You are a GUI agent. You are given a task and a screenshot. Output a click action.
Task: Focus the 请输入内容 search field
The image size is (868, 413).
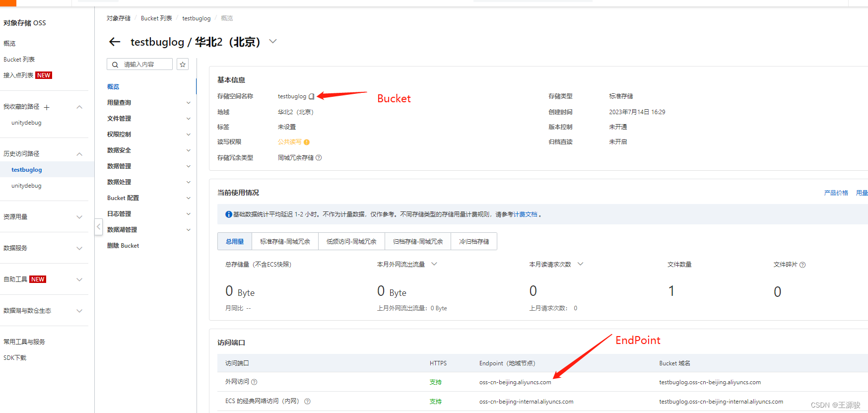click(139, 65)
